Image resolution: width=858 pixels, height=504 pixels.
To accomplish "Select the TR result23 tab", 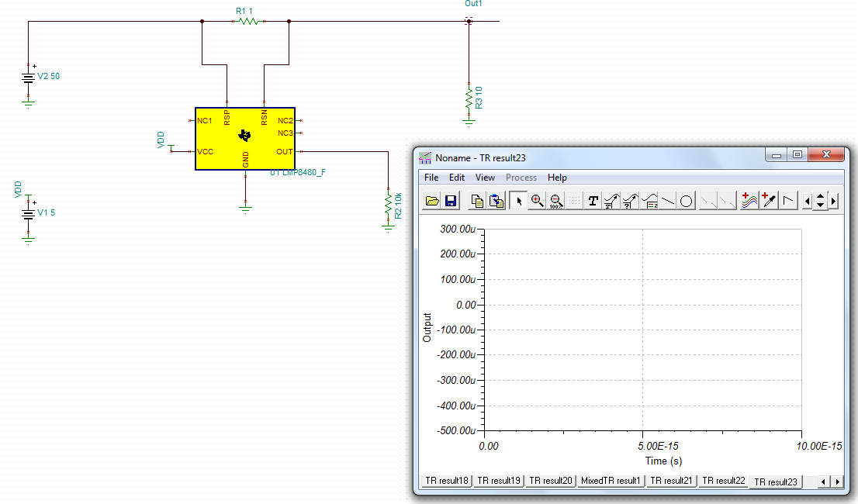I will [775, 482].
